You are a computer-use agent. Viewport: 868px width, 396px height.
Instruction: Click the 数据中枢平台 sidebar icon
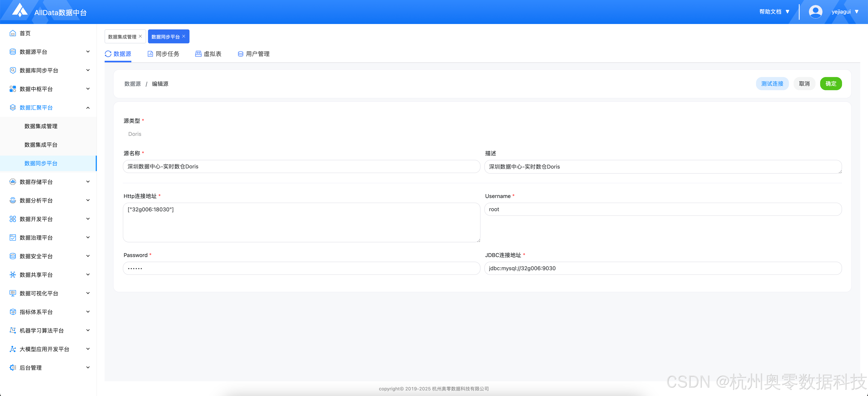click(13, 89)
